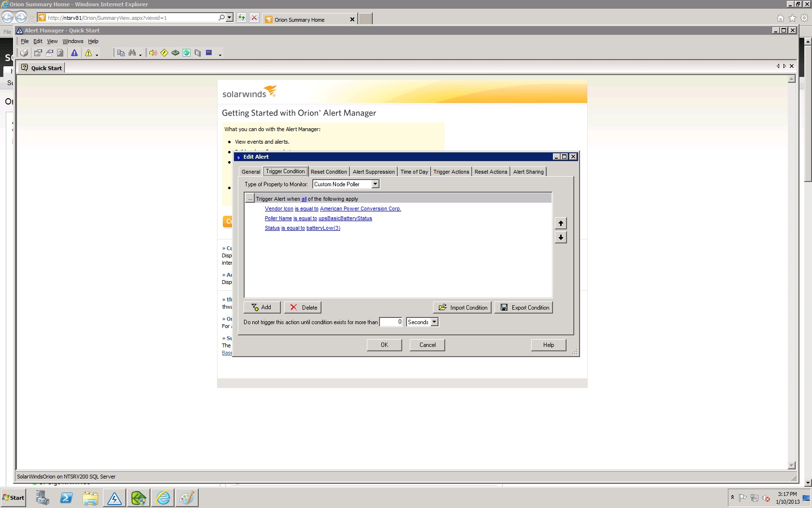Open the Seconds time unit dropdown

click(x=434, y=322)
